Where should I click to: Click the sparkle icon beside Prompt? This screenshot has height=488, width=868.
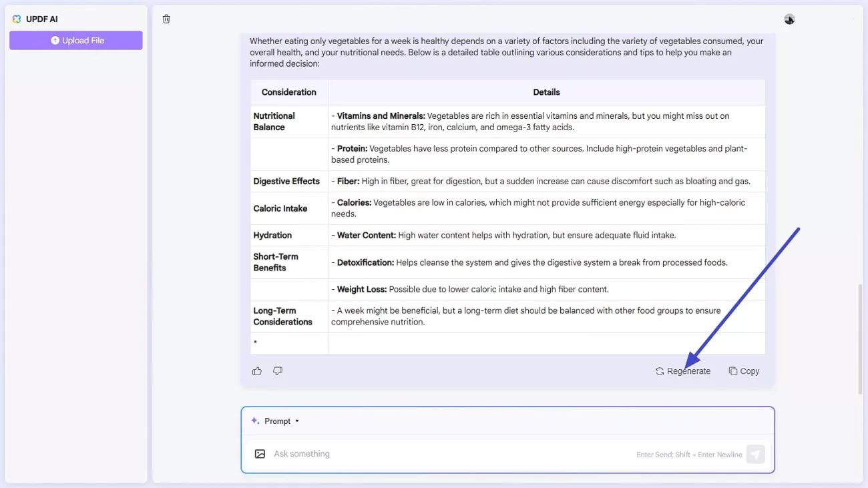(x=255, y=421)
